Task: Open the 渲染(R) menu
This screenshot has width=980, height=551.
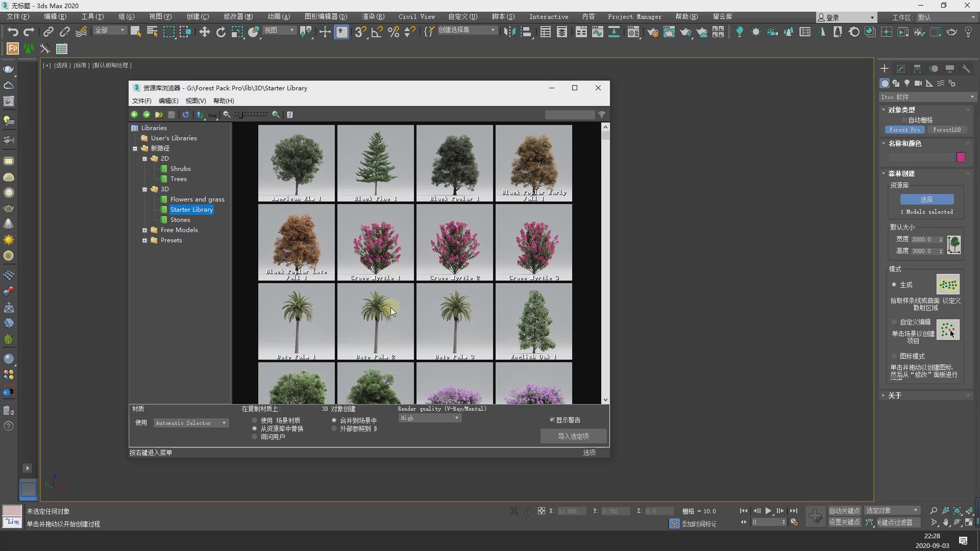Action: 373,17
